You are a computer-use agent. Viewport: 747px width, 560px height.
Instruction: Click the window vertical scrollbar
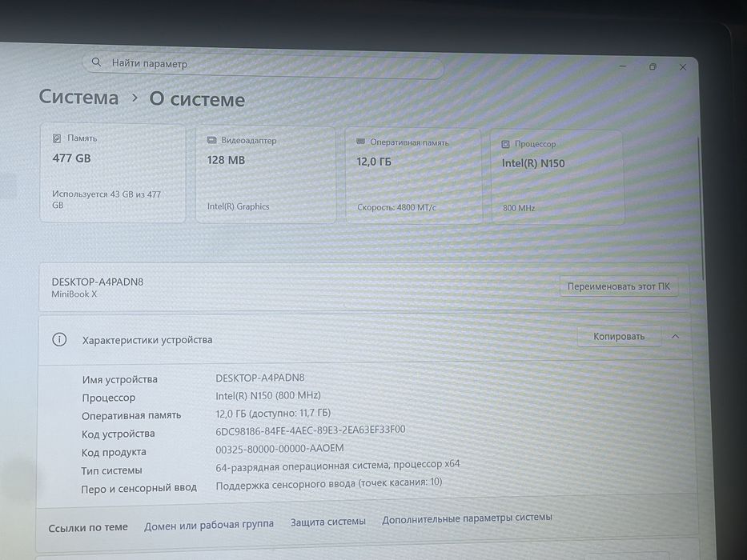point(701,208)
